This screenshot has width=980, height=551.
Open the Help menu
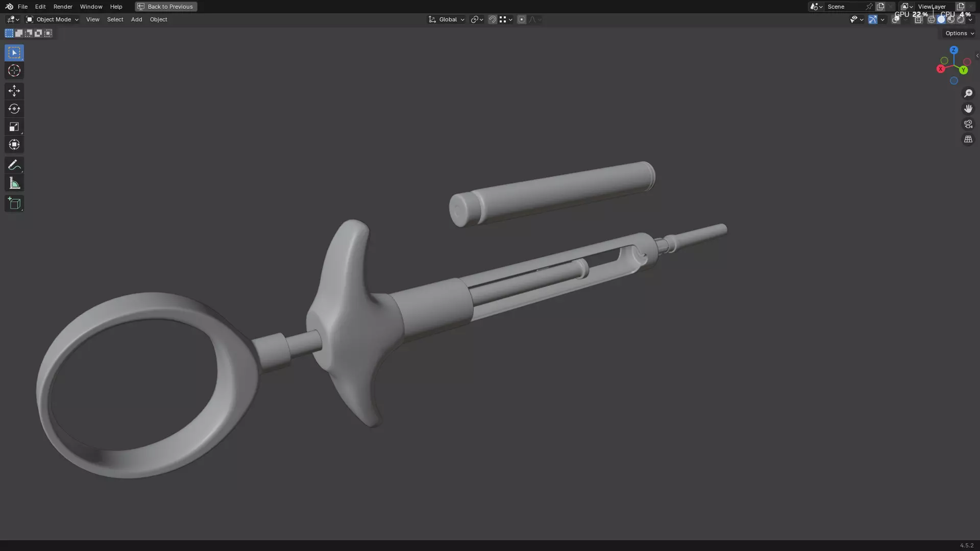pos(116,7)
